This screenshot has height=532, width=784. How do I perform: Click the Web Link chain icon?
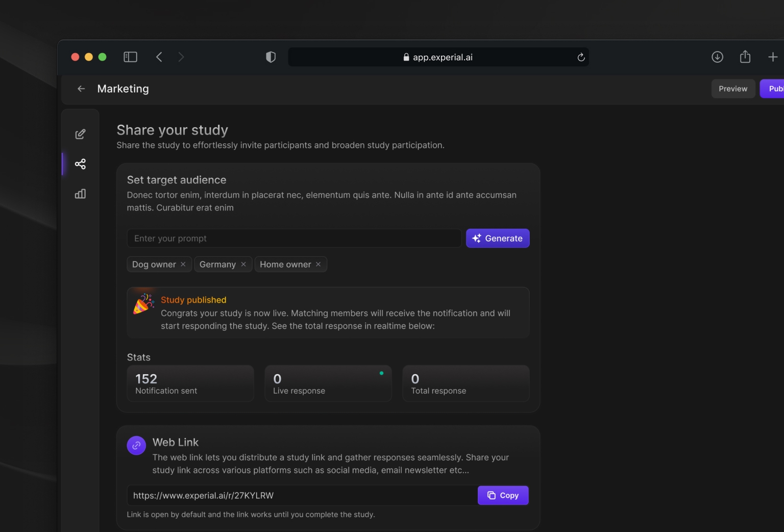[x=136, y=445]
